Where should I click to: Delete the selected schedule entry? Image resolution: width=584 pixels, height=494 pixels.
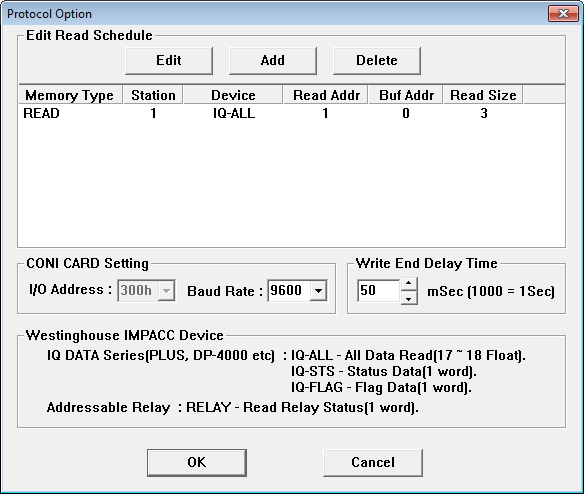pyautogui.click(x=377, y=61)
